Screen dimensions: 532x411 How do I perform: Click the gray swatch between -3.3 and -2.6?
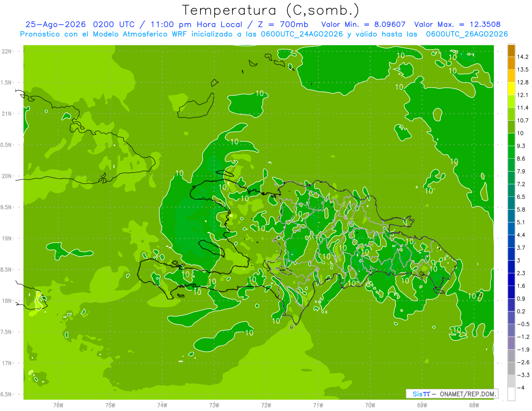[x=511, y=368]
